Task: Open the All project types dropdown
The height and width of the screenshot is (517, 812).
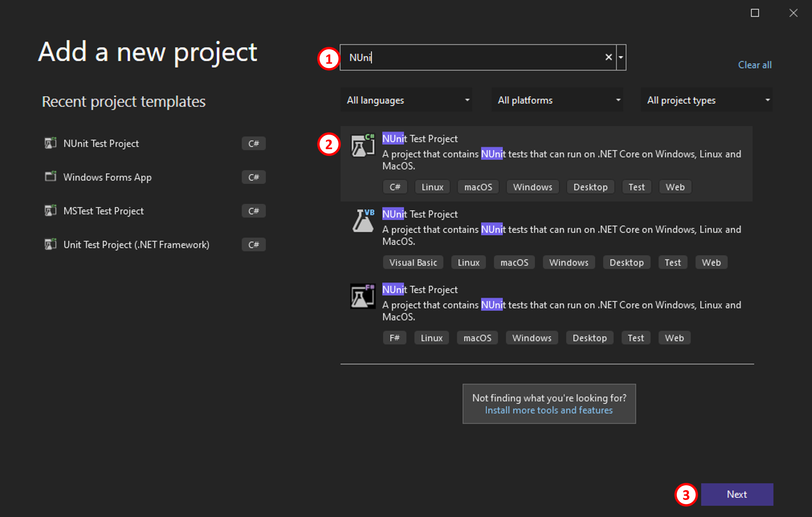Action: point(707,100)
